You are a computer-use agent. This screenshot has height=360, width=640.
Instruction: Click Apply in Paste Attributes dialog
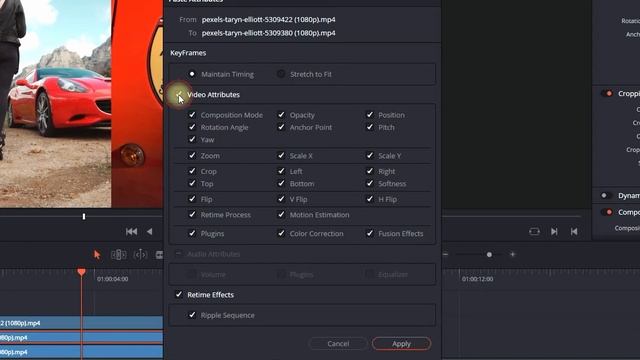click(401, 344)
